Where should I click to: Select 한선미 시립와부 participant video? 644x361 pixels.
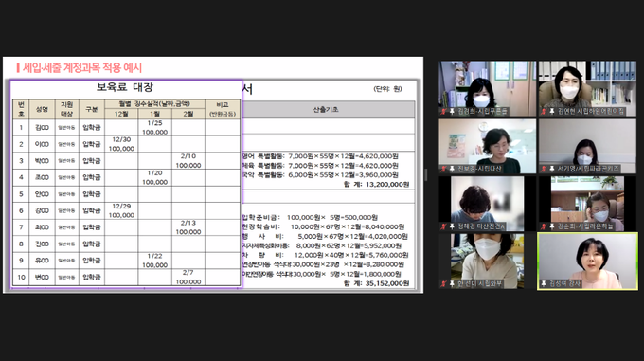click(488, 262)
